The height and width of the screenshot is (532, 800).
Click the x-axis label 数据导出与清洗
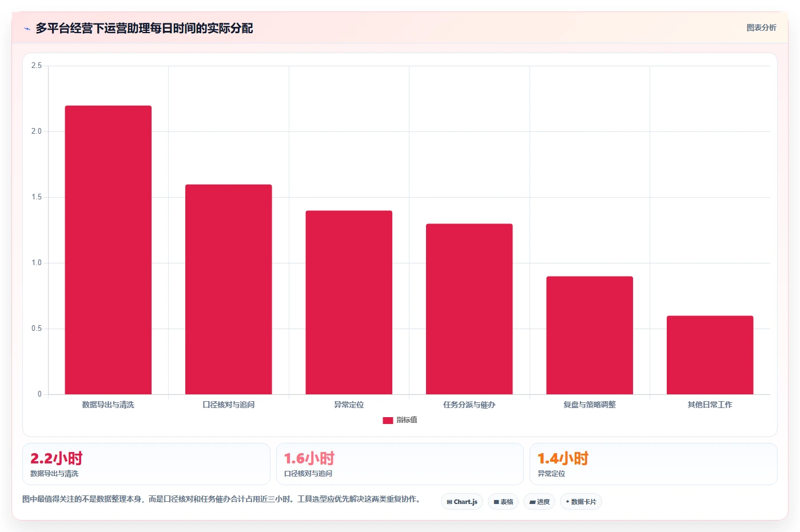tap(108, 405)
